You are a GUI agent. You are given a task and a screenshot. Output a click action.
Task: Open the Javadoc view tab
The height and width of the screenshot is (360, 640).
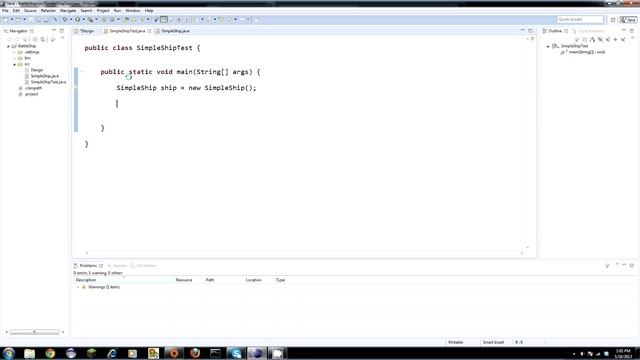coord(117,266)
